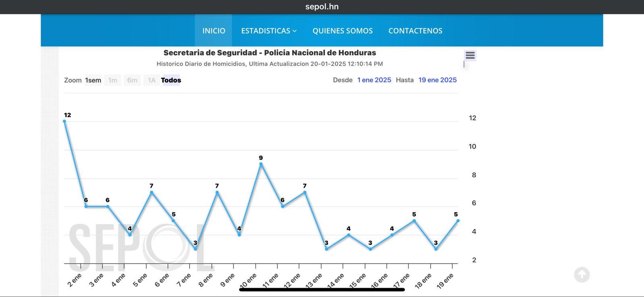Select the Todos zoom range
This screenshot has height=297, width=644.
coord(171,80)
